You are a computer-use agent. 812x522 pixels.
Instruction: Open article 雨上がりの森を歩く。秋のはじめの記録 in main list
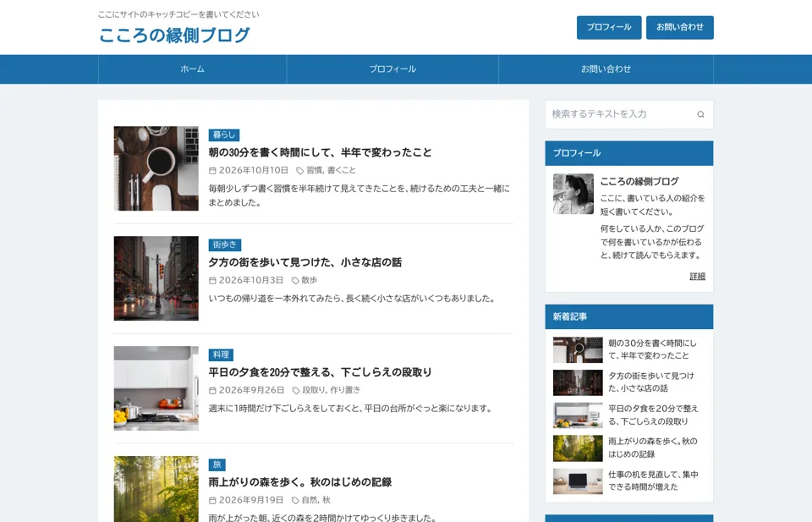(299, 482)
